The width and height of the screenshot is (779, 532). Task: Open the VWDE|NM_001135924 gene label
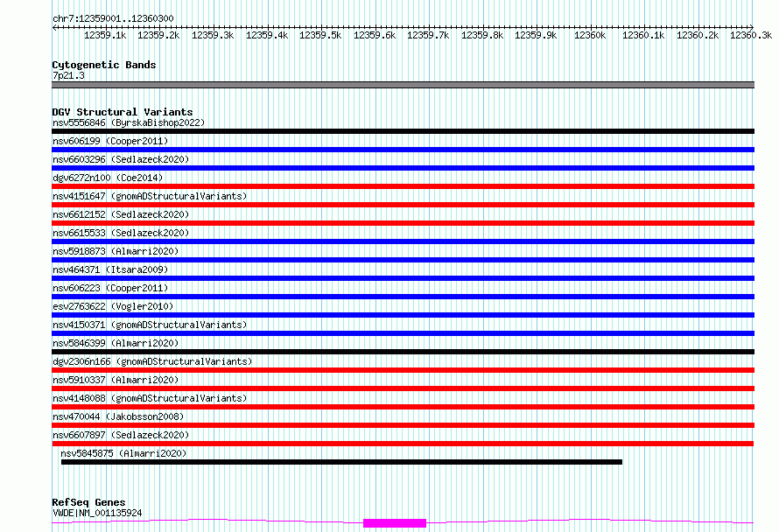click(x=97, y=513)
